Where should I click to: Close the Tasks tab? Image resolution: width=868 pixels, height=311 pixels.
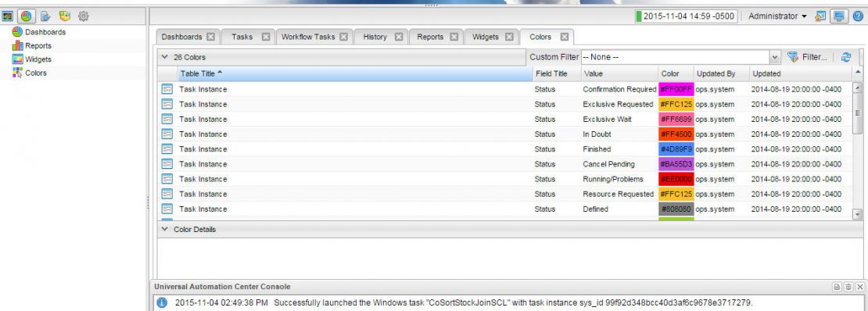pos(266,37)
